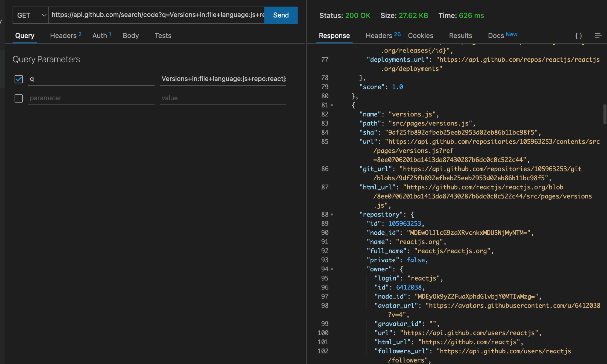Open the users/reactjs url on line 100
Screen dimensions: 607x364
coord(469,333)
